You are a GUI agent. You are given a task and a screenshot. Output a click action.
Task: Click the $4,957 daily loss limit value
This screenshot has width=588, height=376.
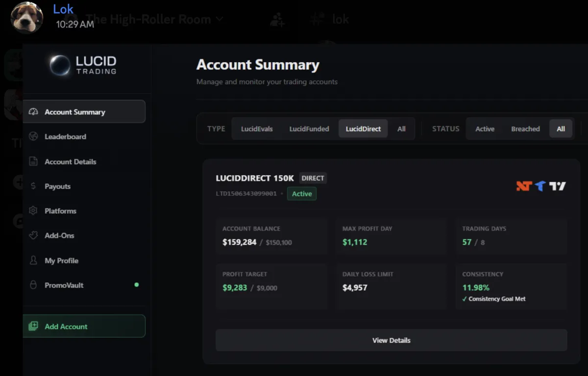pos(355,287)
